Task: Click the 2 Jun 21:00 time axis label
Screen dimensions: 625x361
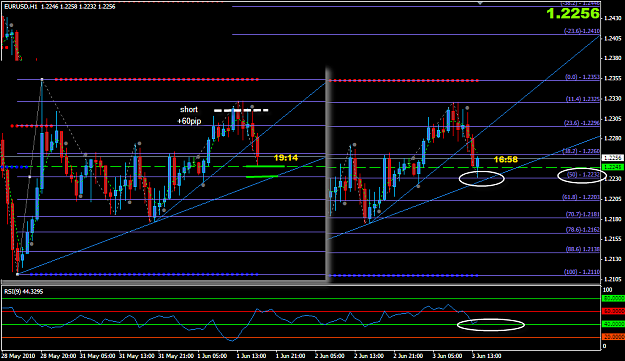Action: point(408,356)
